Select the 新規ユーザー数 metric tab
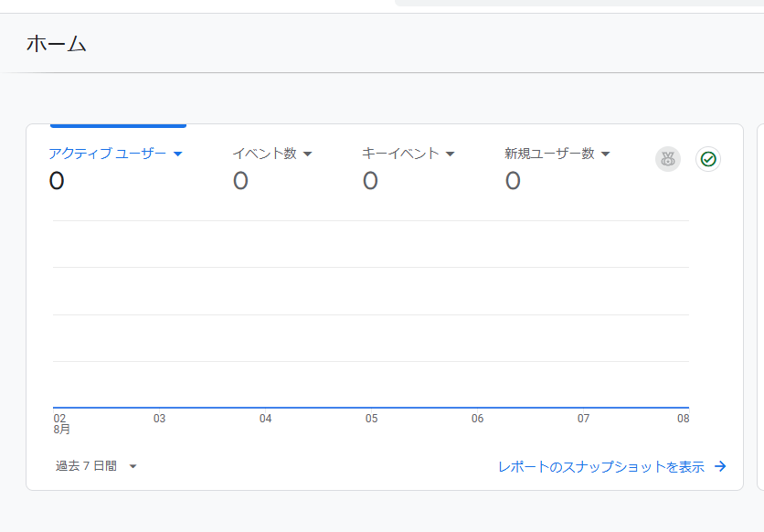The height and width of the screenshot is (532, 764). [549, 154]
